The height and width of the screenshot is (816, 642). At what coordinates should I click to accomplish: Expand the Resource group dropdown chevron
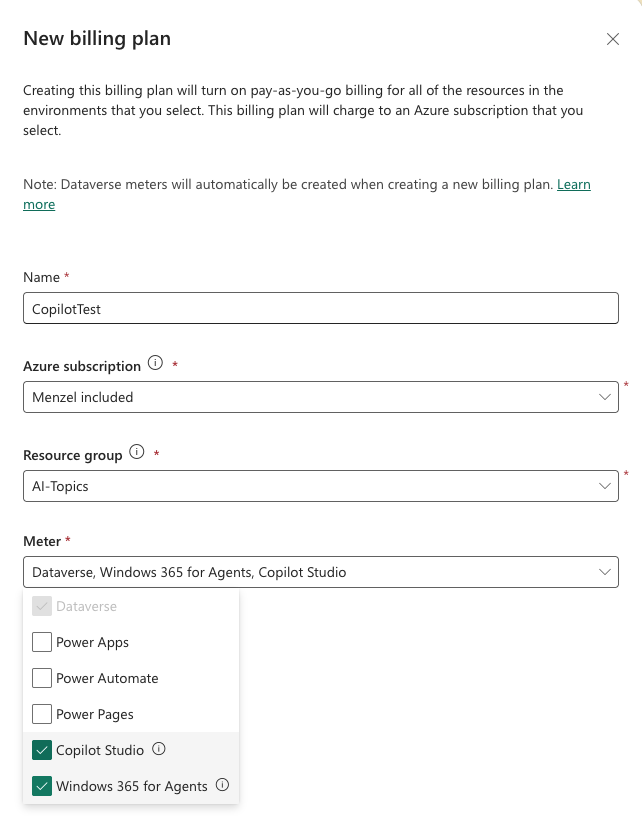tap(604, 486)
